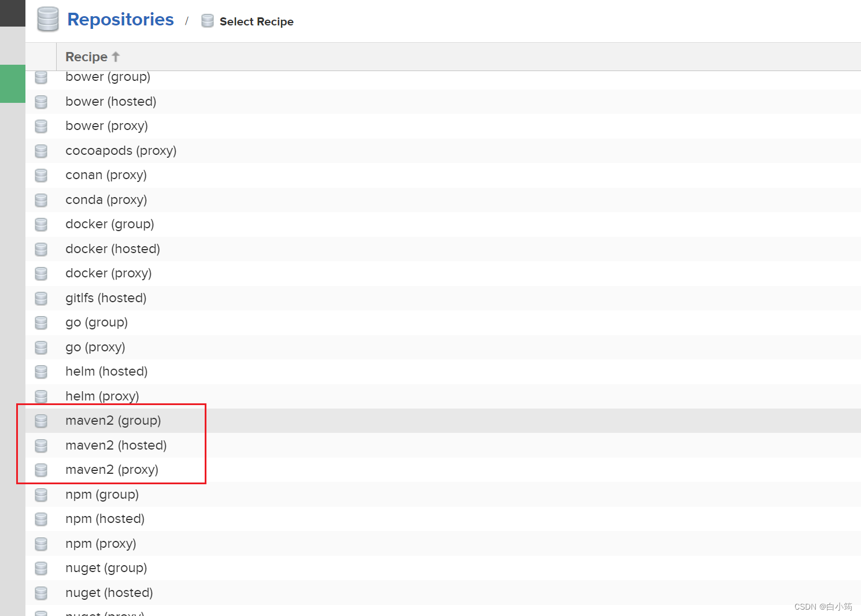The width and height of the screenshot is (861, 616).
Task: Click the database icon beside helm (hosted)
Action: click(x=41, y=372)
